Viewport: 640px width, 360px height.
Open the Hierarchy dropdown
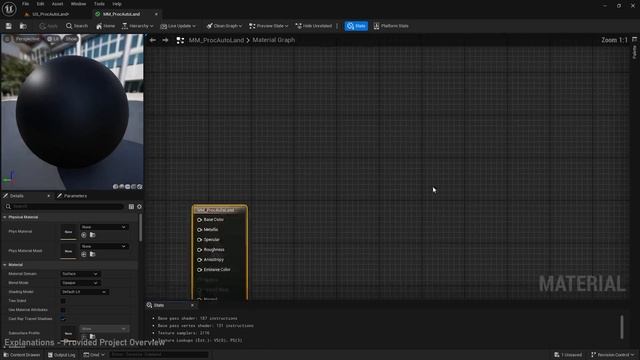click(137, 26)
